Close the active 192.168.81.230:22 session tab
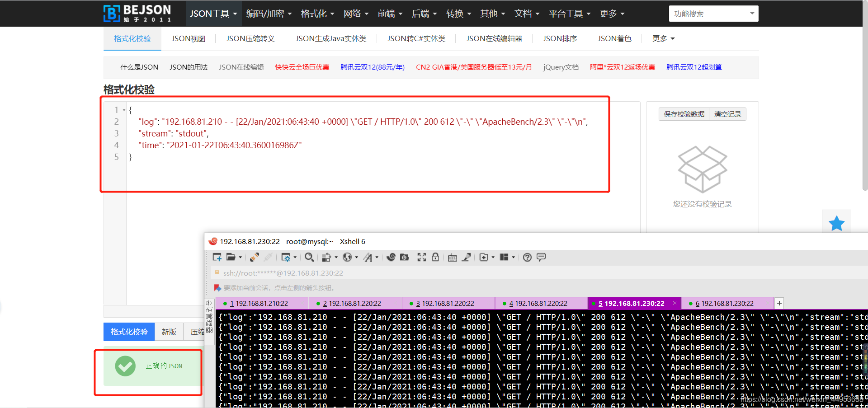Viewport: 868px width, 408px height. point(675,303)
